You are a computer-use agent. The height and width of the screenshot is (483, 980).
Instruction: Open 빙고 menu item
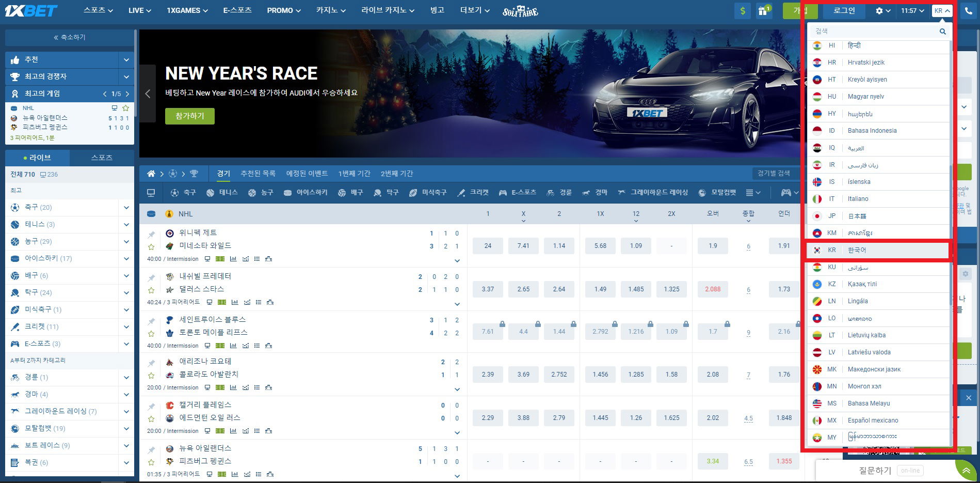[437, 10]
